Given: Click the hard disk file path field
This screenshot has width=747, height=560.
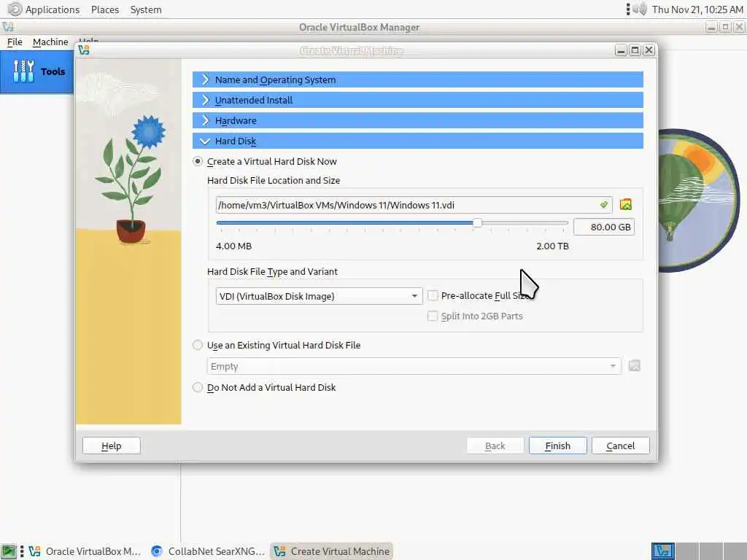Looking at the screenshot, I should [x=414, y=205].
